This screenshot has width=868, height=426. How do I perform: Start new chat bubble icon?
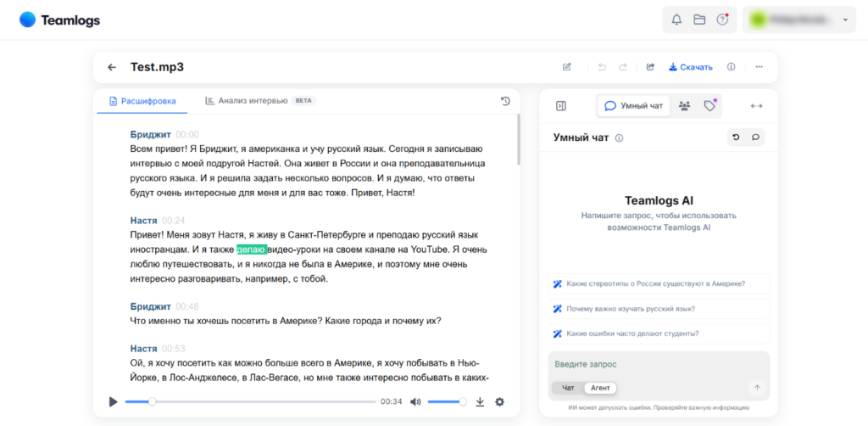[755, 137]
